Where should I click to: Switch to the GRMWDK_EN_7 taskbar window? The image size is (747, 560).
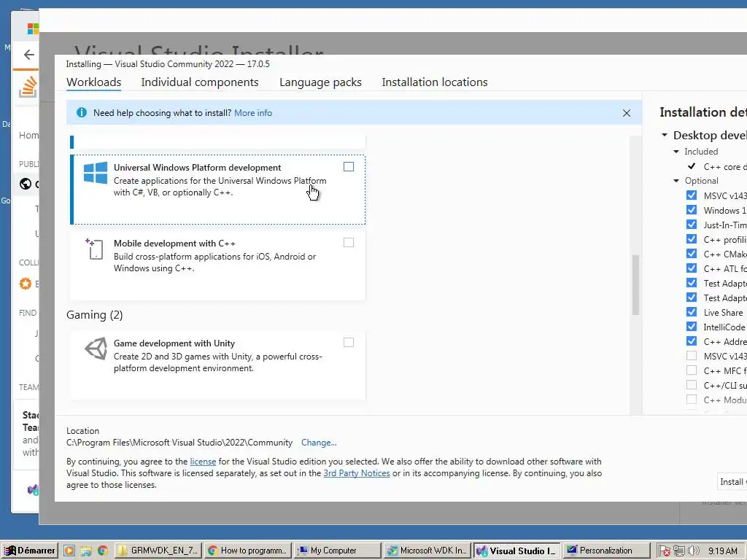coord(158,551)
